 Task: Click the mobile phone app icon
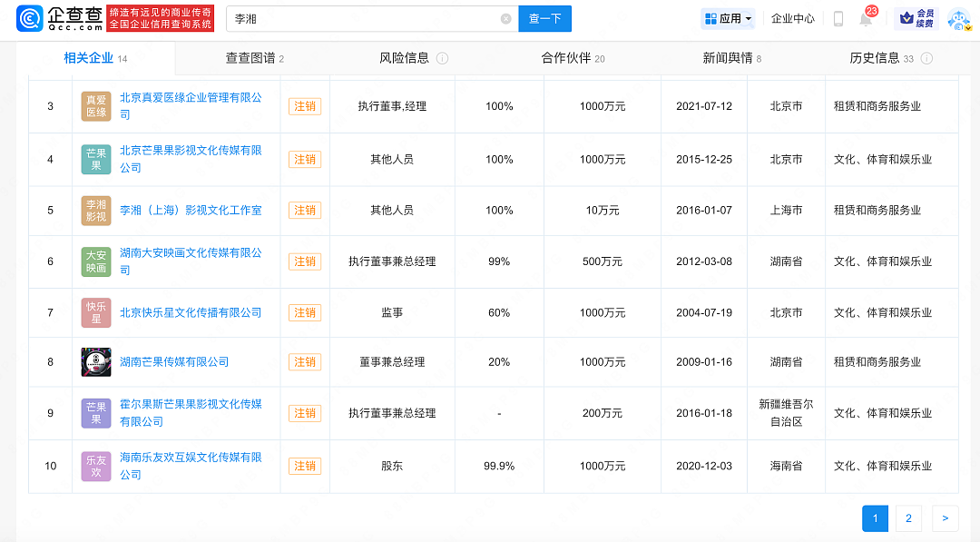(x=838, y=18)
